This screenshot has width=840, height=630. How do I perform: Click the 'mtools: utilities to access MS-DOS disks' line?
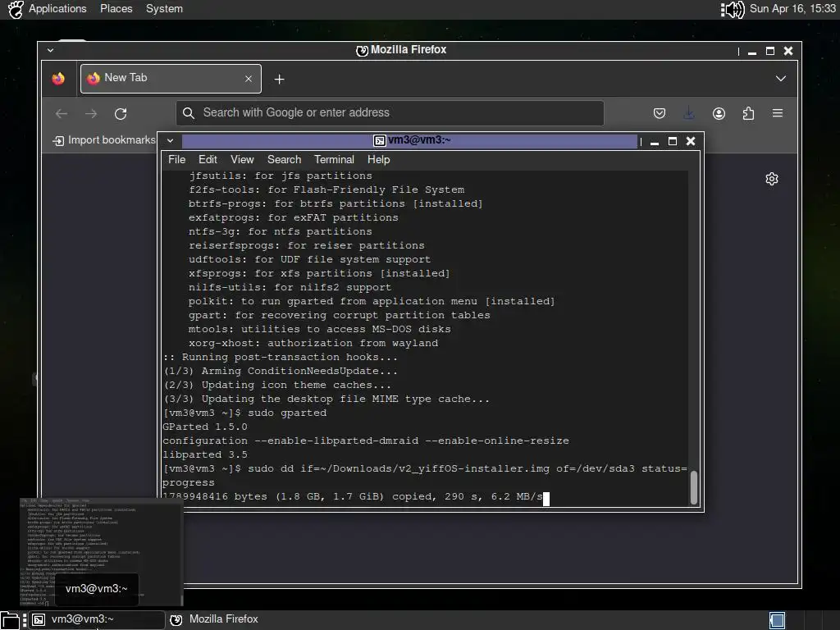(x=319, y=330)
